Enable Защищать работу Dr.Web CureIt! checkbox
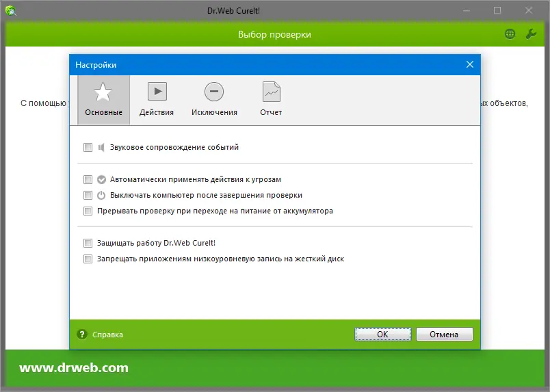The image size is (550, 392). point(88,243)
